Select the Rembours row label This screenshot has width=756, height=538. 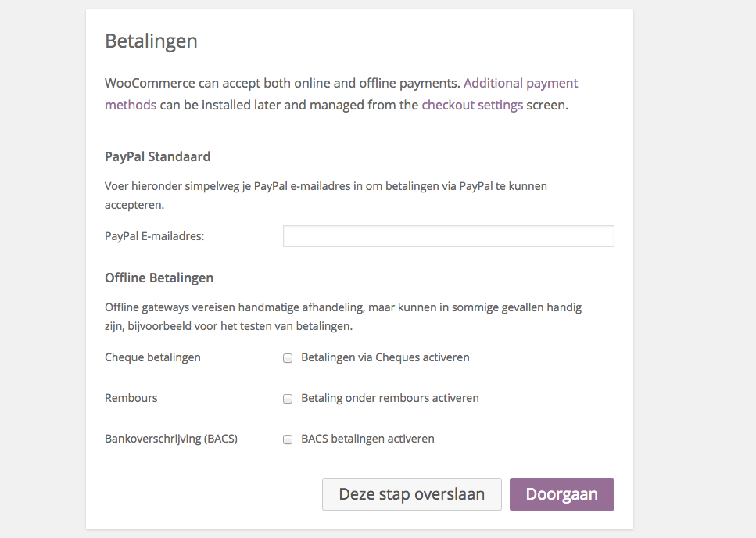[x=131, y=398]
